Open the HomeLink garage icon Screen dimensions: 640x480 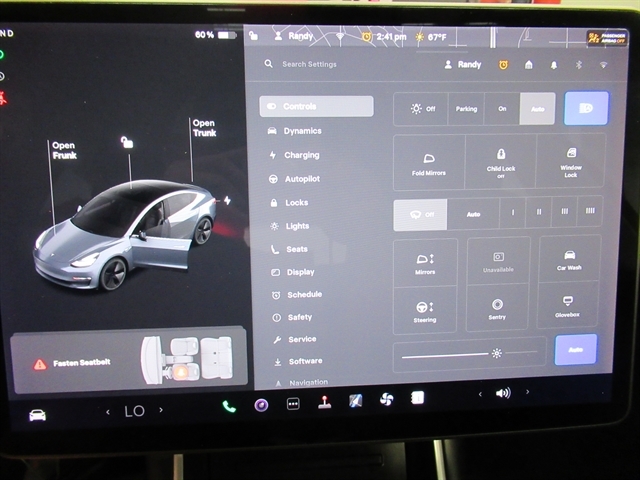[x=529, y=64]
